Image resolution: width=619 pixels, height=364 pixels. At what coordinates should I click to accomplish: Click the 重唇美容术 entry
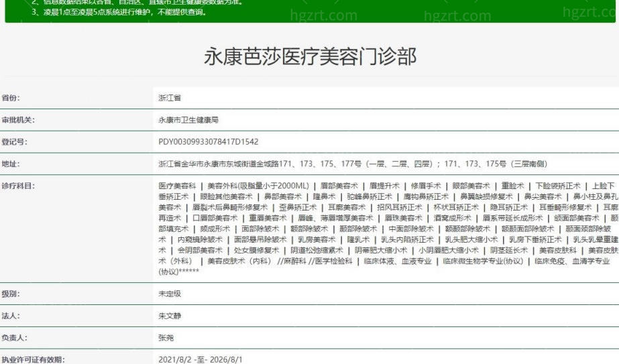[268, 218]
